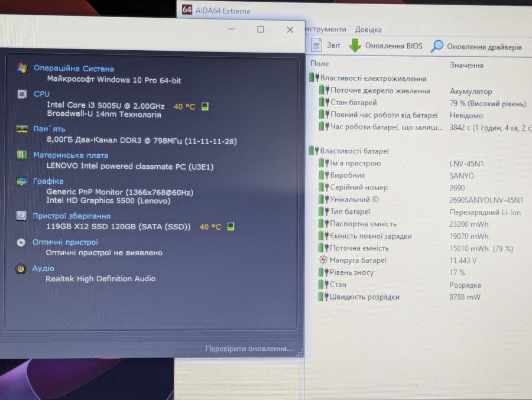Click the value 23200 mWh
532x400 pixels.
click(469, 225)
